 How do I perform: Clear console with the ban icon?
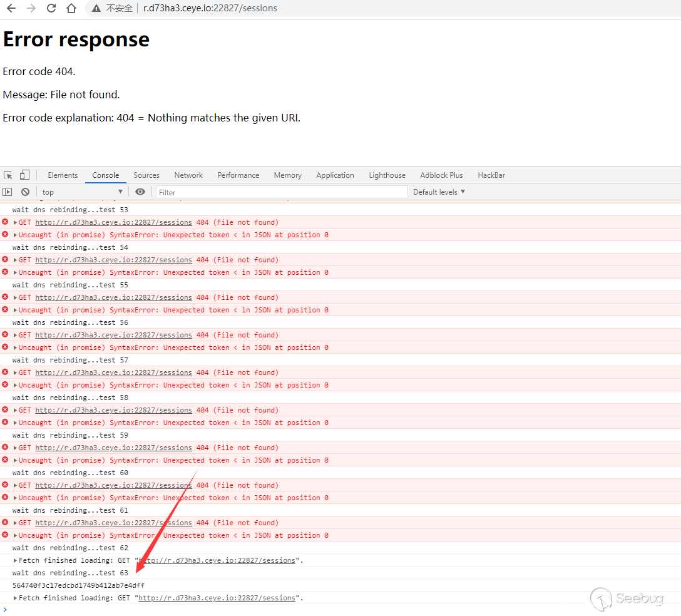tap(25, 192)
